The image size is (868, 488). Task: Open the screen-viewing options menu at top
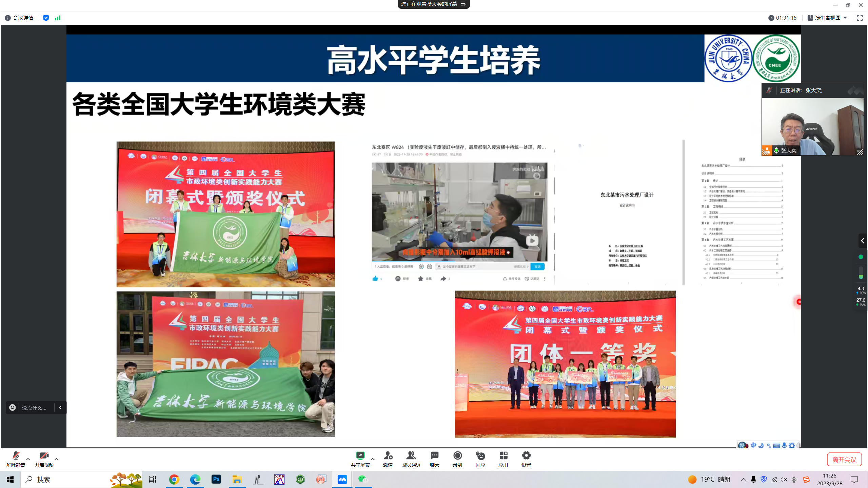(x=463, y=4)
